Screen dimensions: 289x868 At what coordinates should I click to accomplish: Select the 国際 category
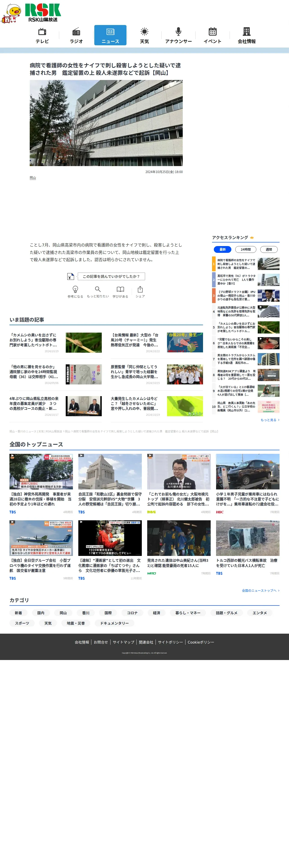(108, 613)
